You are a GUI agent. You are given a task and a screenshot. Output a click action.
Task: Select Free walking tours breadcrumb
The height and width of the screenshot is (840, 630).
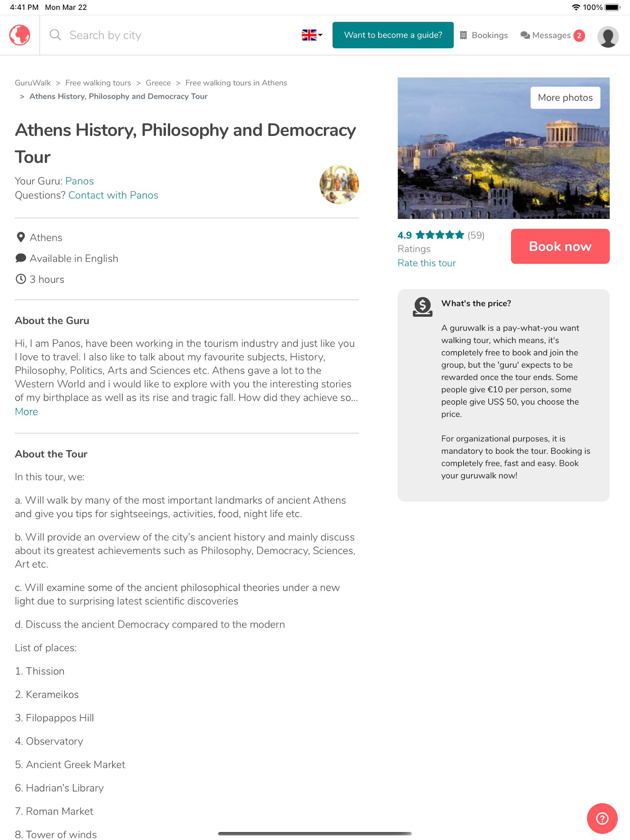(x=98, y=83)
